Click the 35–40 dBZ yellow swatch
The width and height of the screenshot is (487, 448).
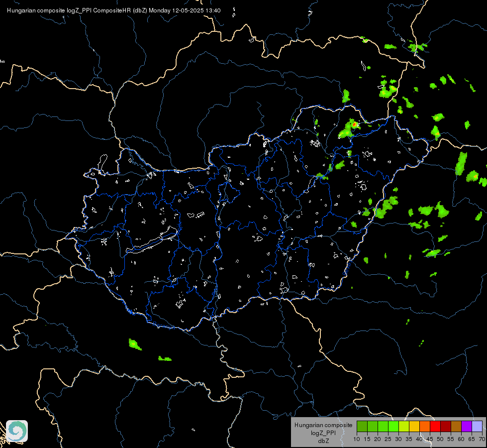414,426
